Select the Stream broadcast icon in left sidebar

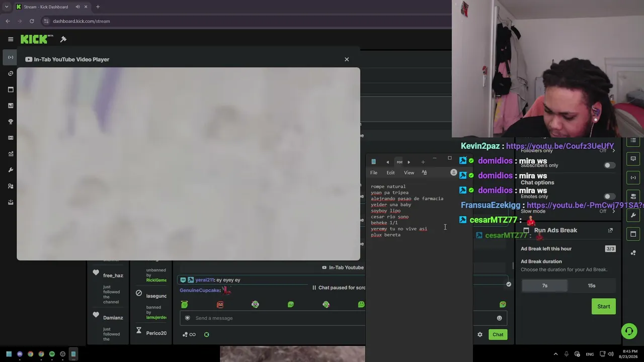coord(11,57)
